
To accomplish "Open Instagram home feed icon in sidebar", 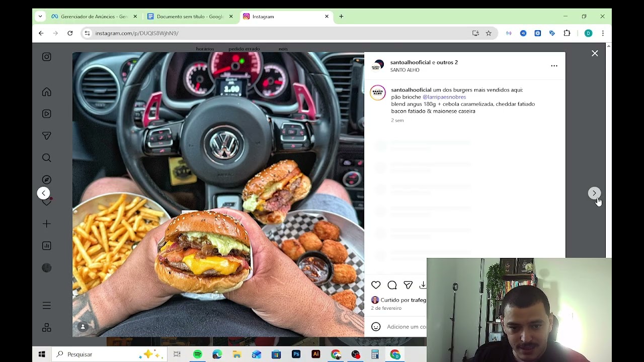I will [x=46, y=92].
